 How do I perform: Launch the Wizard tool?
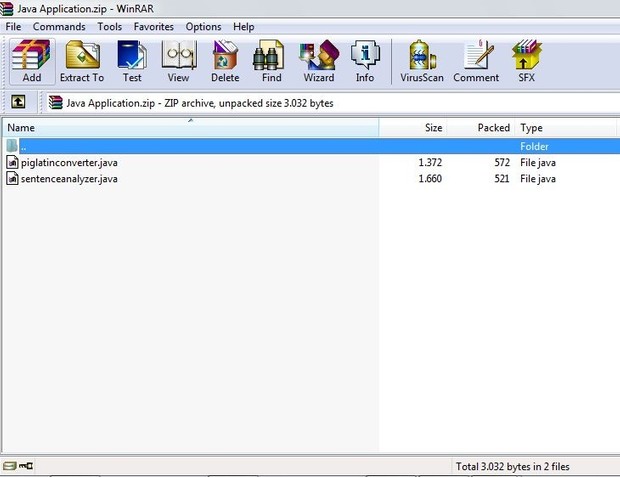319,61
